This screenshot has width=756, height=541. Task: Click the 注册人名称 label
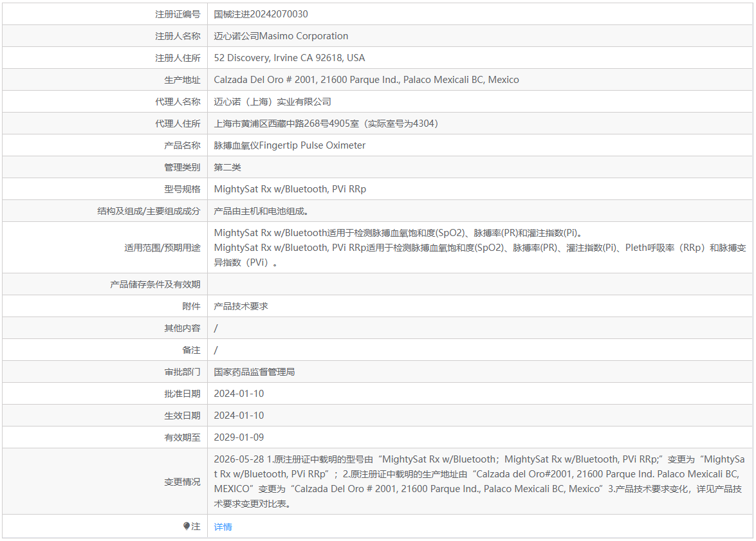(x=178, y=36)
